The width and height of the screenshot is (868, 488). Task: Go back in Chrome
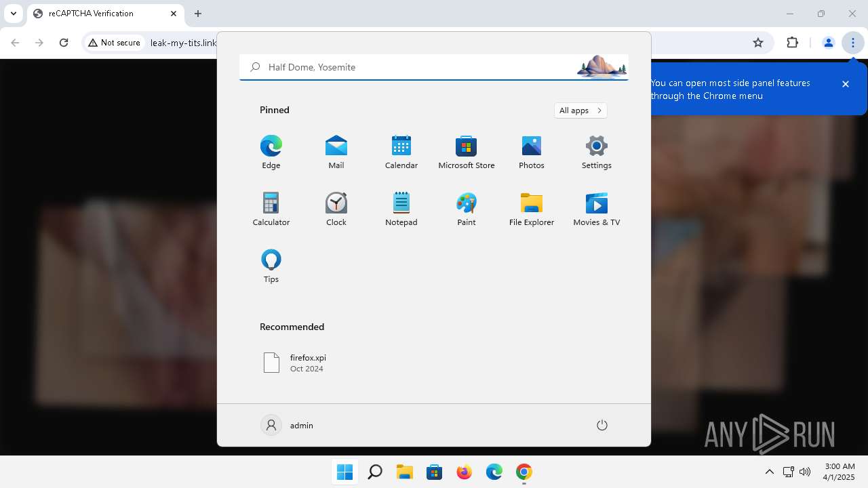coord(15,43)
